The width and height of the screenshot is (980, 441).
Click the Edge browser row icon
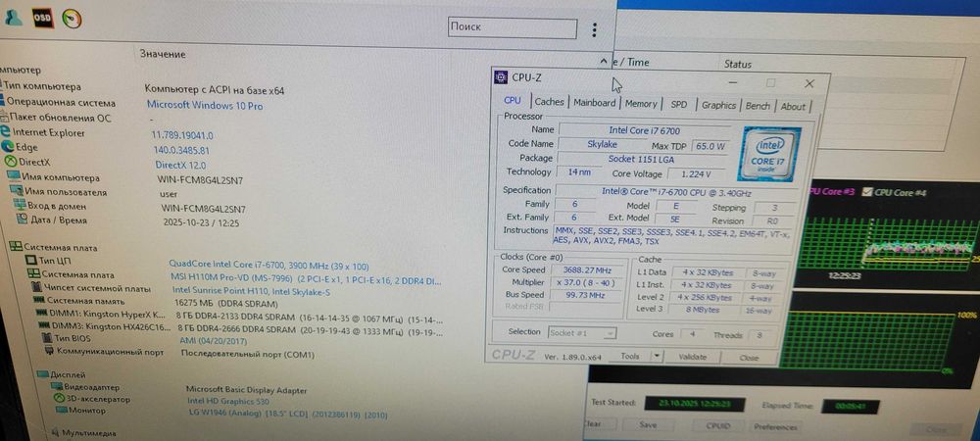8,147
